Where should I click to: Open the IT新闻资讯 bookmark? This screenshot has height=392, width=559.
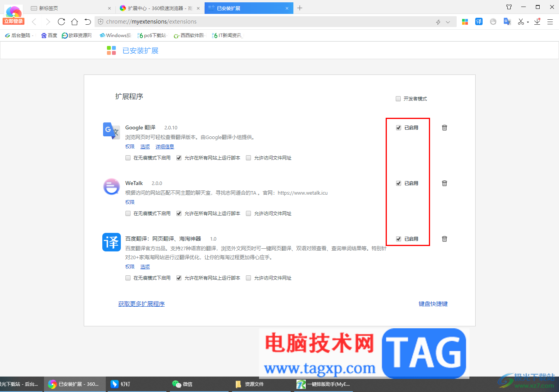(x=227, y=36)
